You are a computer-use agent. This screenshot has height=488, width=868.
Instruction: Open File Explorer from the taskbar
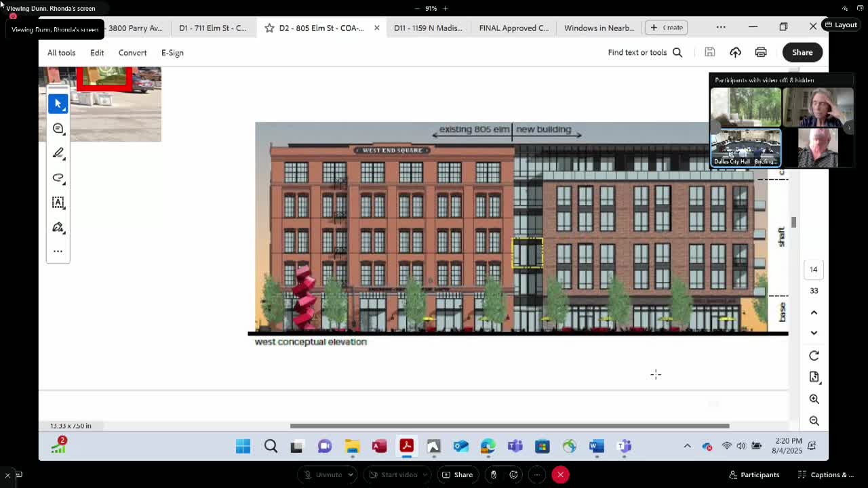pos(352,446)
